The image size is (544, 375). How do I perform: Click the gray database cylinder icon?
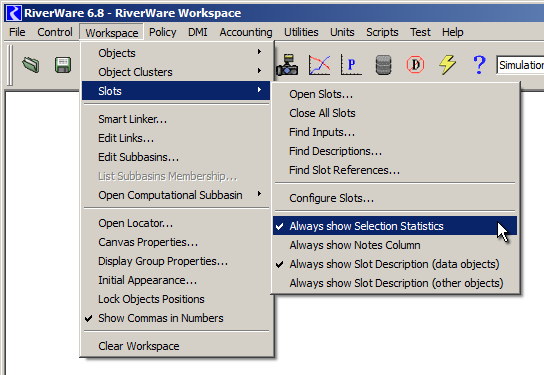click(x=383, y=65)
